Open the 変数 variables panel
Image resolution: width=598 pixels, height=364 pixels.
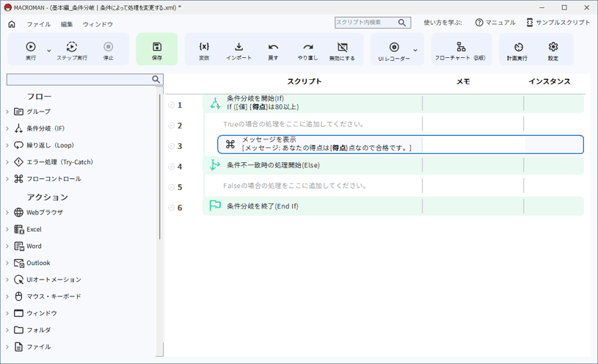point(204,51)
